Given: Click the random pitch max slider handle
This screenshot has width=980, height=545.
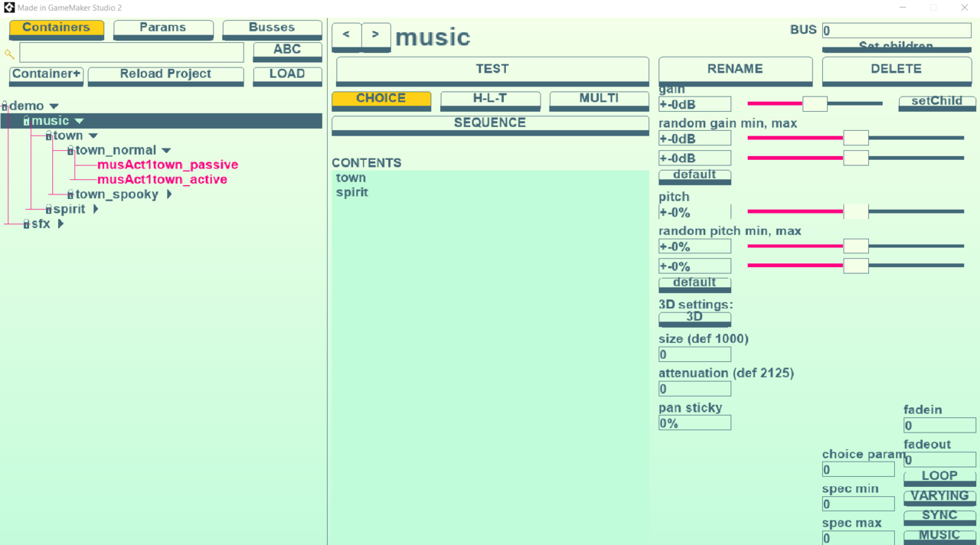Looking at the screenshot, I should [856, 266].
